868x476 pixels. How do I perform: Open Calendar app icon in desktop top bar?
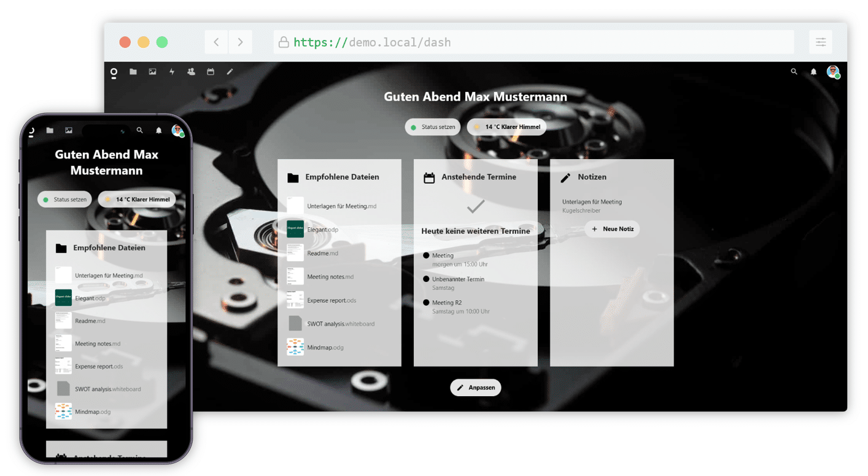211,72
